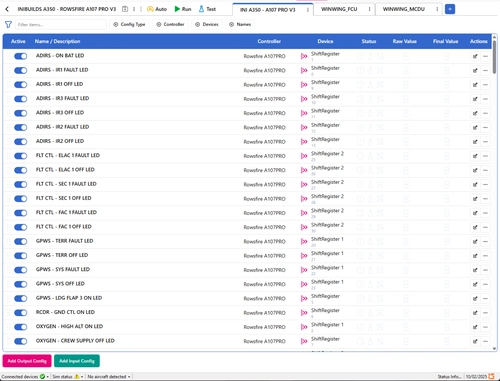Disable FLT CTL - FAC 1 OFF LED
Viewport: 500px width, 381px height.
click(x=20, y=227)
